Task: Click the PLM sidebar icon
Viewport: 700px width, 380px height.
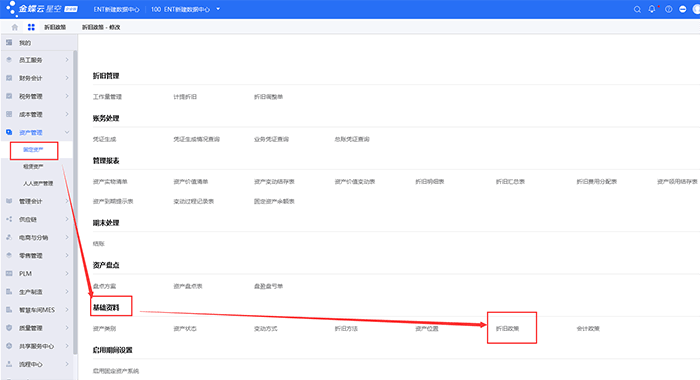Action: 9,273
